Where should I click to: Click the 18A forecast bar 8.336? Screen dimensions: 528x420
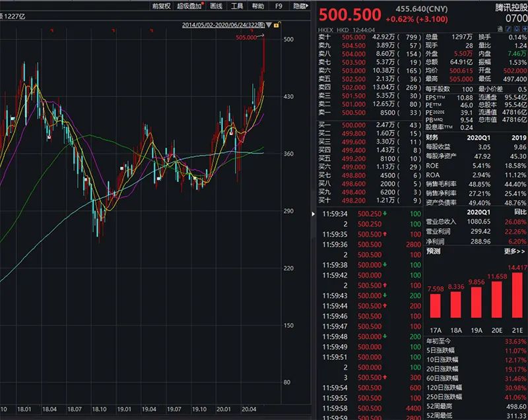coord(456,305)
